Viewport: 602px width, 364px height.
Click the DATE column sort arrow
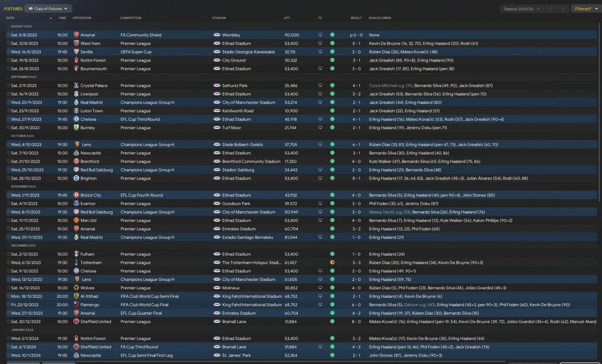50,18
